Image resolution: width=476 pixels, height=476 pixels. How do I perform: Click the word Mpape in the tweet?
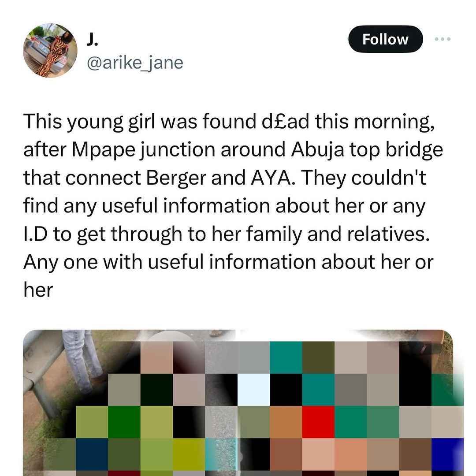tap(103, 150)
